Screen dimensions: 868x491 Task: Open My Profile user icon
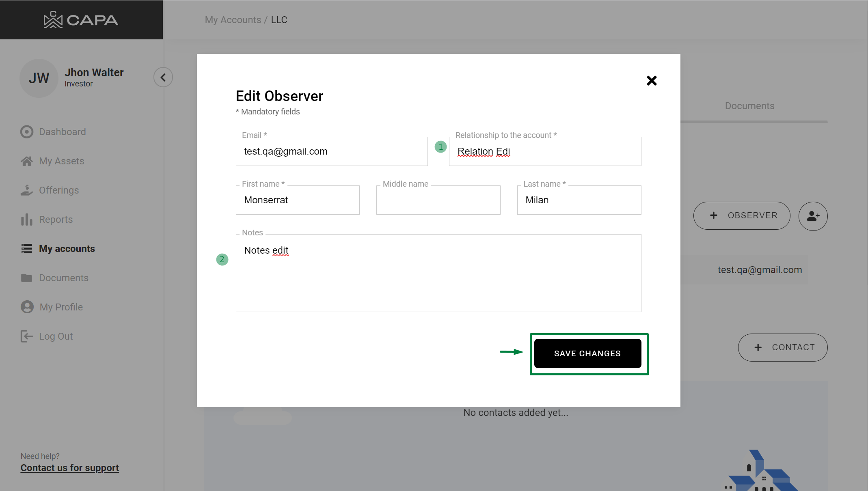27,307
